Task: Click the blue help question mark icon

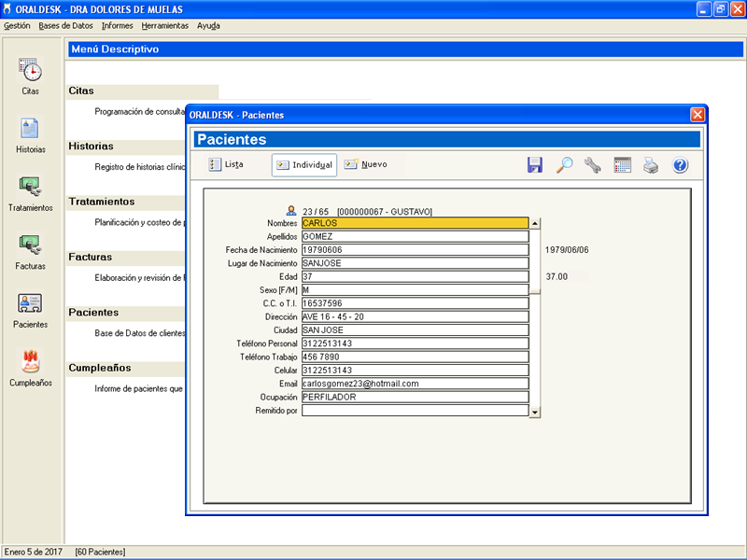Action: 680,165
